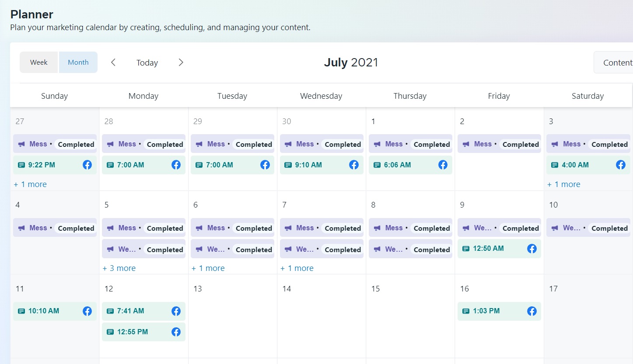Image resolution: width=633 pixels, height=364 pixels.
Task: Expand '+ 1 more' on June 27
Action: coord(30,184)
